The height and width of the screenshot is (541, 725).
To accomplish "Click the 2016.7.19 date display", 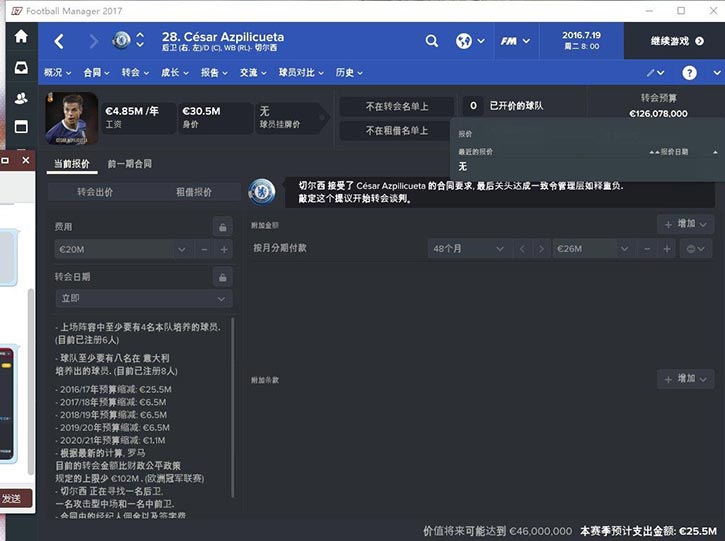I will click(582, 41).
